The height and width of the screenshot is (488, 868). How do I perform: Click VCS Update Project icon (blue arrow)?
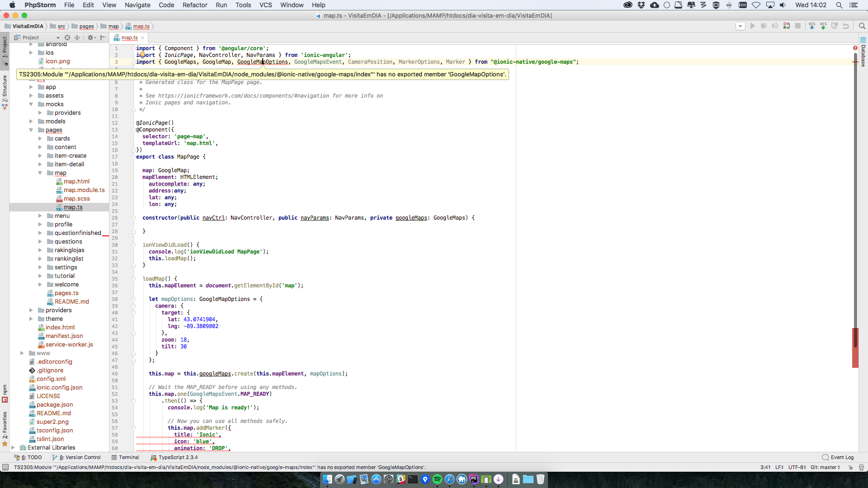point(812,26)
